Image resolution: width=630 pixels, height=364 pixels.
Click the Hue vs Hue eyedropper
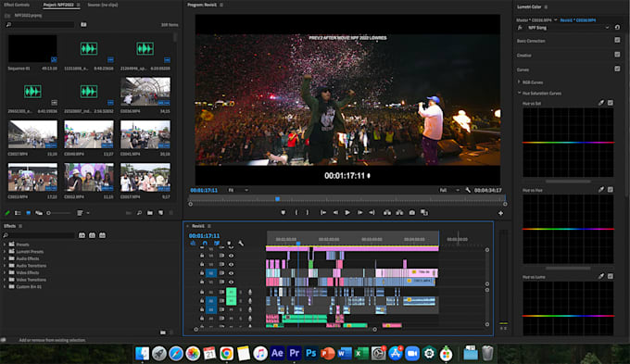pyautogui.click(x=601, y=190)
